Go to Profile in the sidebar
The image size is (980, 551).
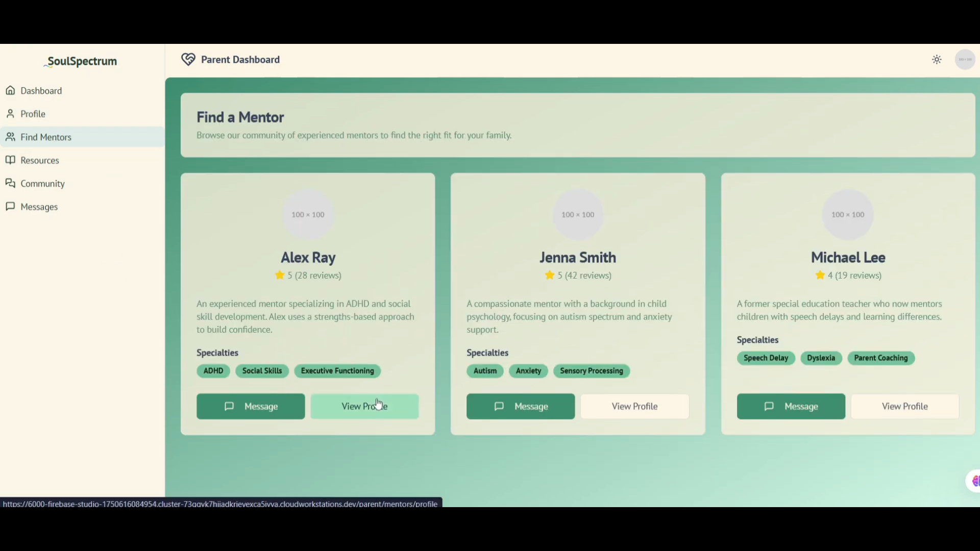[33, 114]
